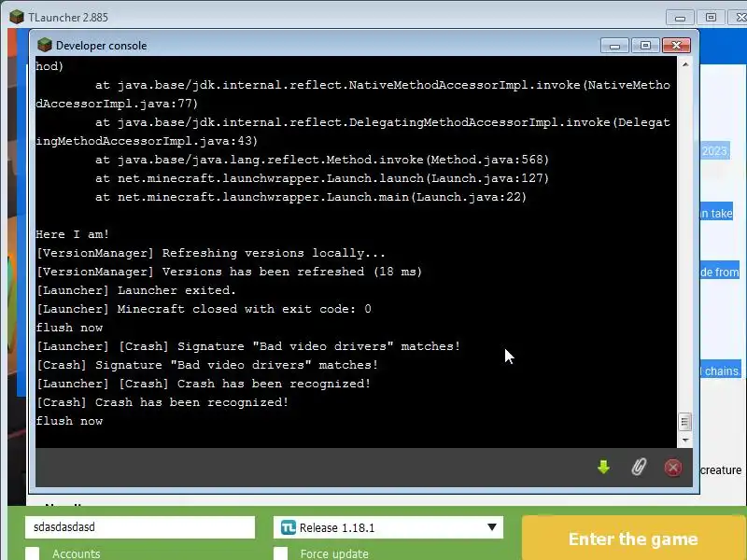Click the Launch.main(Launch.java:22) stack trace line
The image size is (747, 560).
pos(311,197)
